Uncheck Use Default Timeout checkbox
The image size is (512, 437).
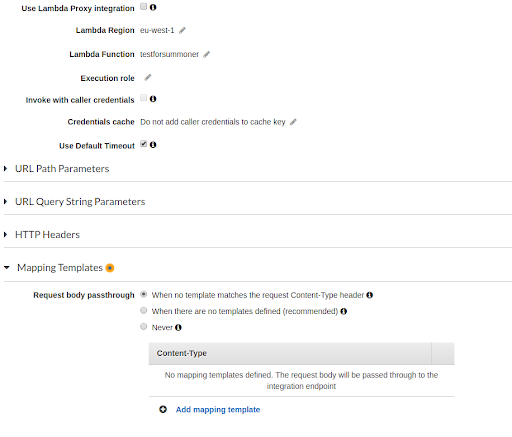coord(143,144)
